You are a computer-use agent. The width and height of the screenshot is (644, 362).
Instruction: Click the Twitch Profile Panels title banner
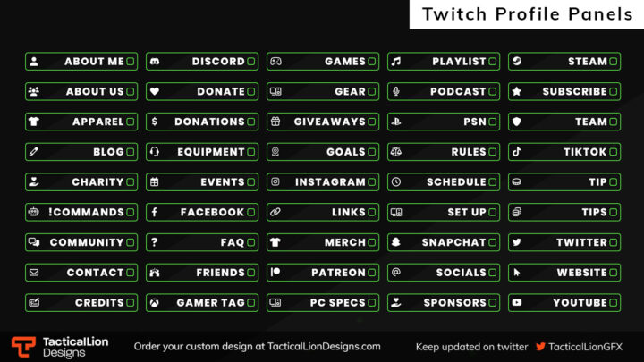(x=527, y=14)
